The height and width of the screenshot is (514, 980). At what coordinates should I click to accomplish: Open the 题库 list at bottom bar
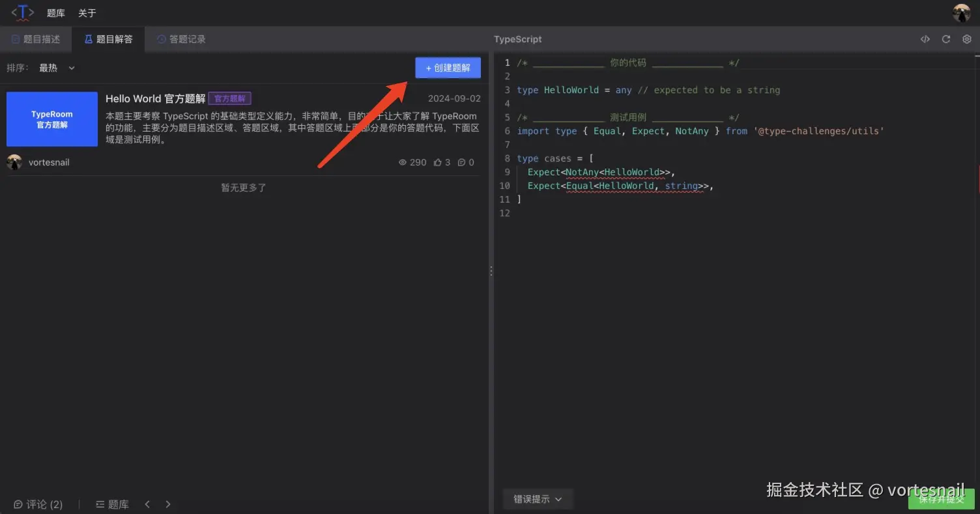click(x=112, y=504)
